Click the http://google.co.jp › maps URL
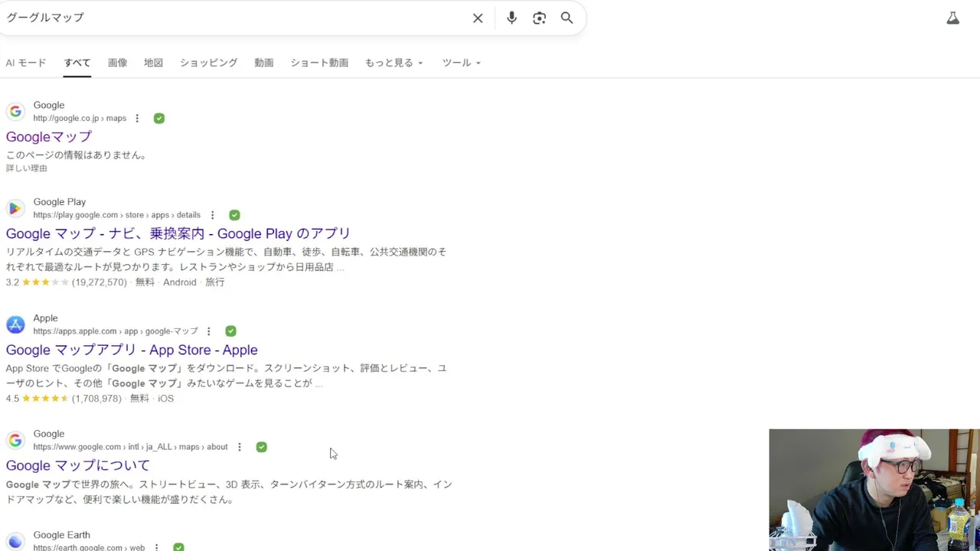 [80, 119]
